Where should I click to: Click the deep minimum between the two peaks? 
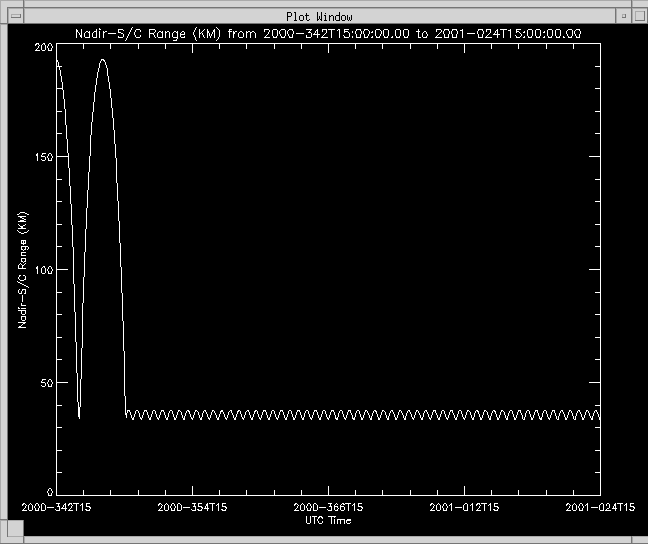click(79, 416)
